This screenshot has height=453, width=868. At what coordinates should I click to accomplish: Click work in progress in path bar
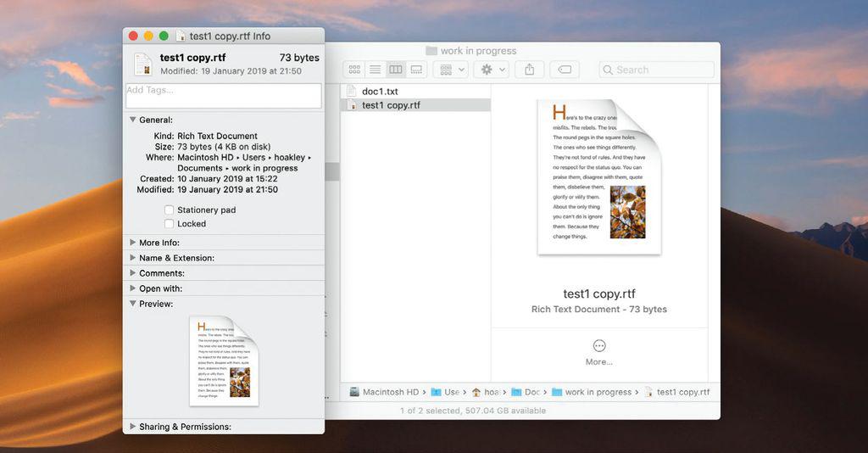(x=592, y=392)
